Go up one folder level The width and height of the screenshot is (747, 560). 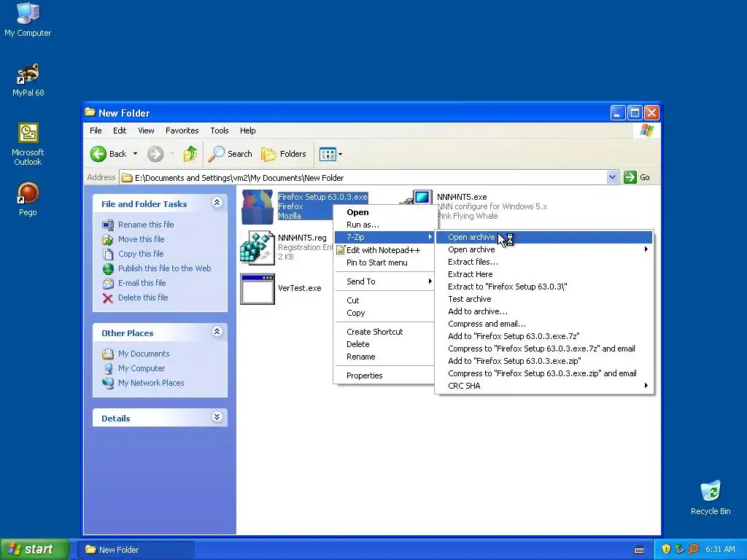click(x=190, y=154)
